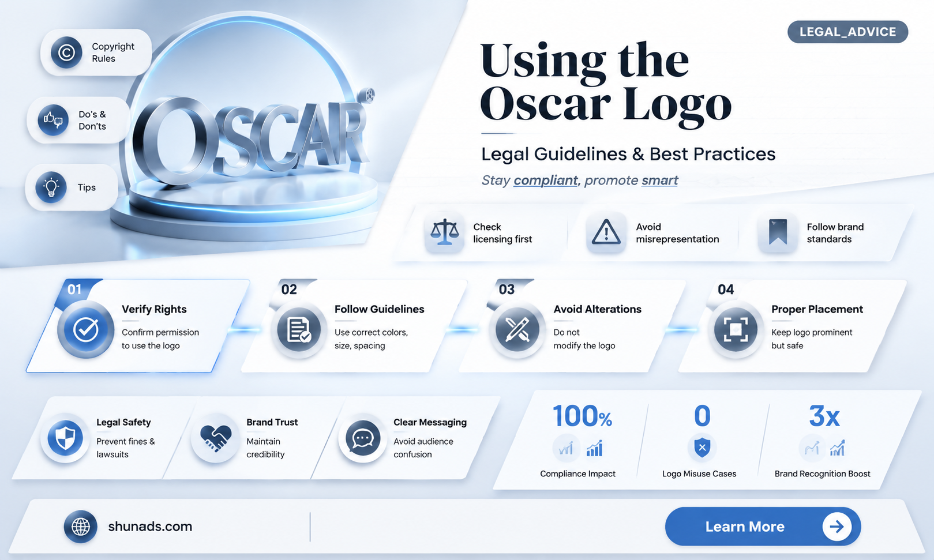
Task: Click the arrow circle in Learn More
Action: point(837,527)
